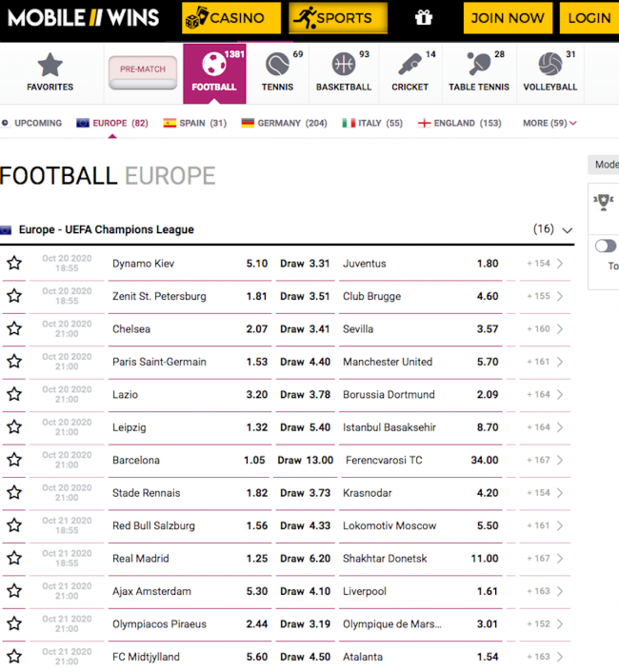619x672 pixels.
Task: Open Favorites star in sports bar
Action: click(x=50, y=71)
